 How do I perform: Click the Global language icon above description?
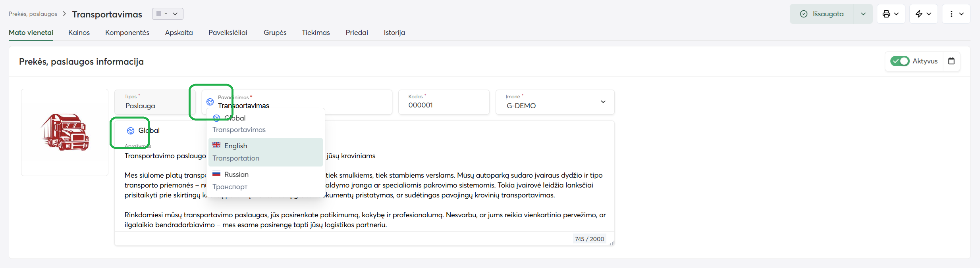coord(131,131)
